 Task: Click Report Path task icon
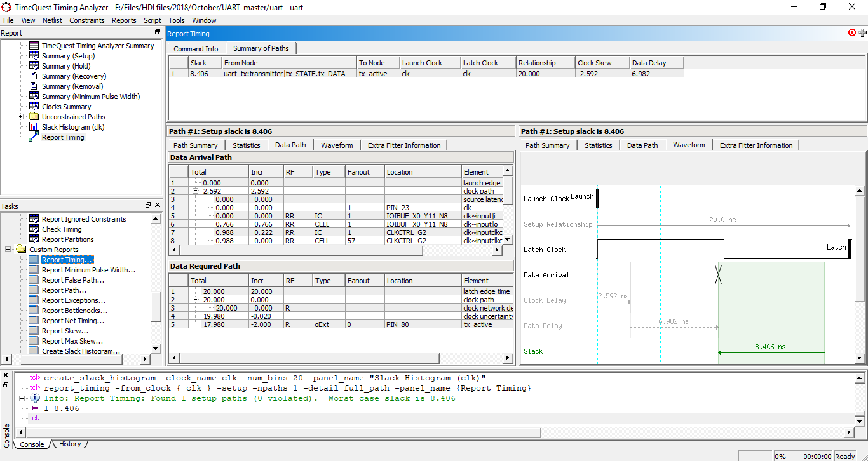[34, 290]
